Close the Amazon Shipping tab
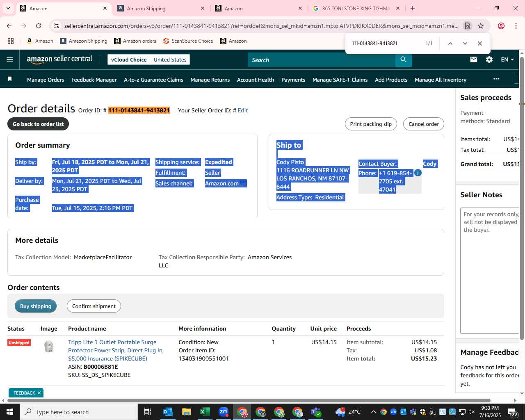The image size is (525, 420). (203, 8)
